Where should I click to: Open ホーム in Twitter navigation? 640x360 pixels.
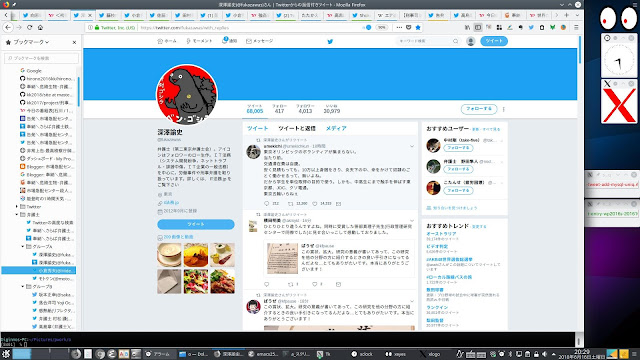click(x=167, y=41)
